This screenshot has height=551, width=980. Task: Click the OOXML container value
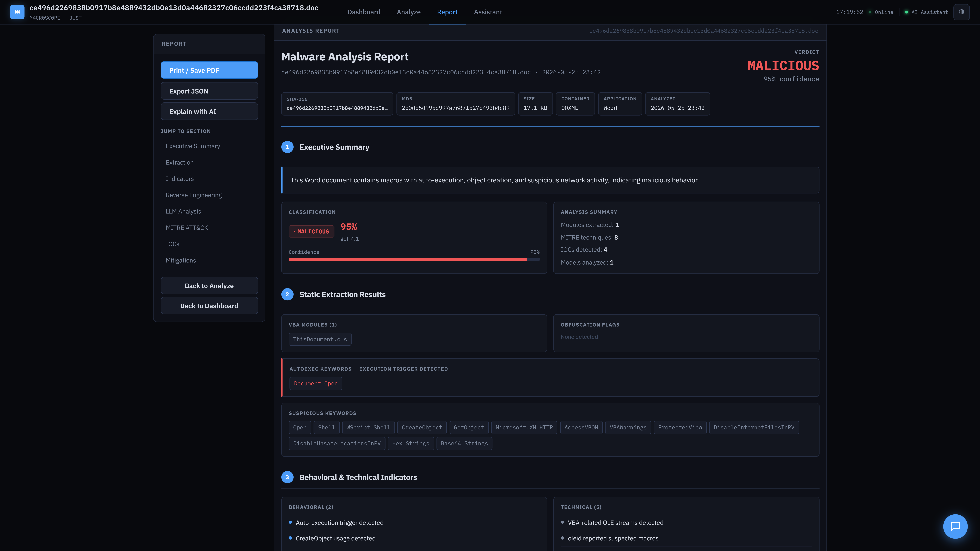tap(569, 108)
